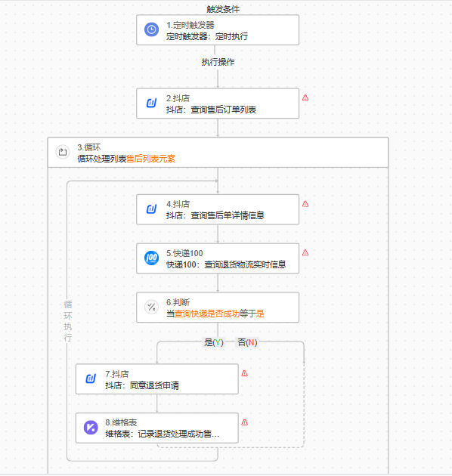
Task: Click the loop icon in step 3
Action: pyautogui.click(x=63, y=152)
